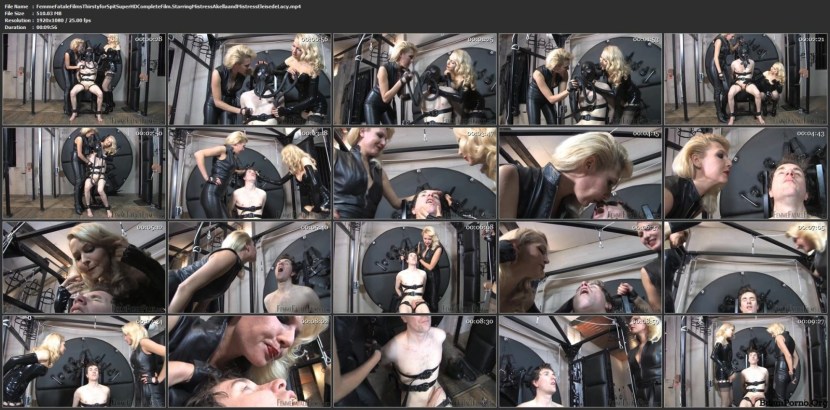
Task: Open the thumbnail timestamped 00:09:27
Action: [745, 361]
